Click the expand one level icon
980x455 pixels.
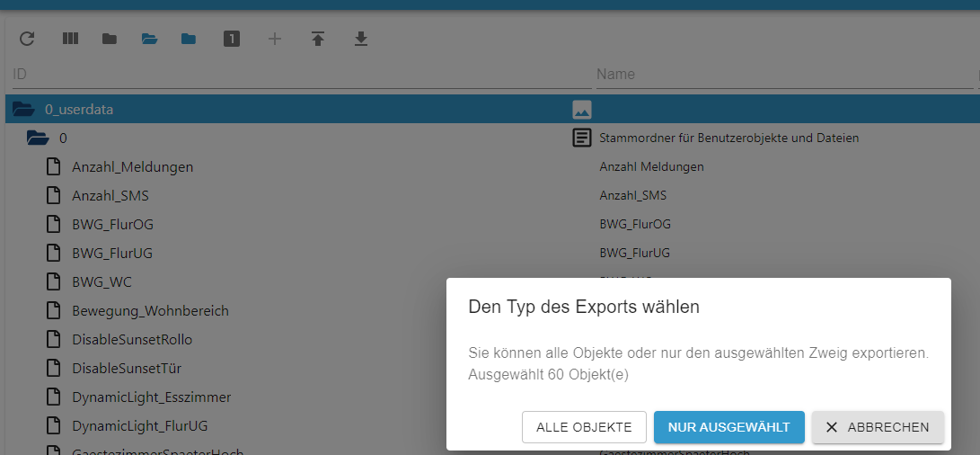pyautogui.click(x=232, y=40)
